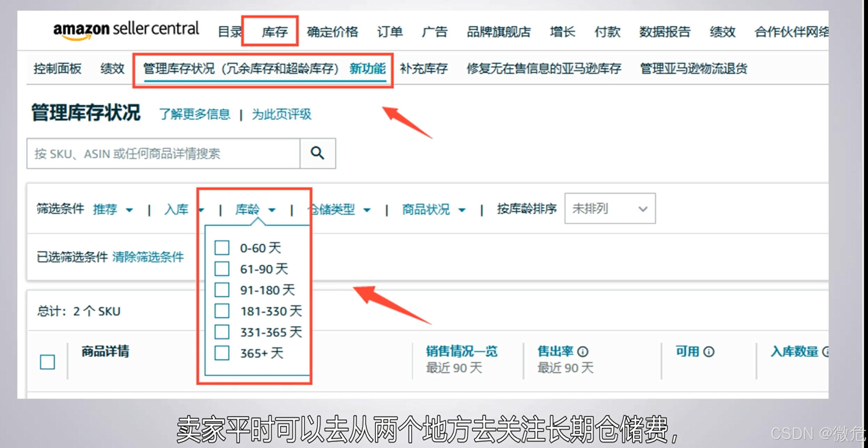Tick the 181-330 天 checkbox

pyautogui.click(x=222, y=311)
